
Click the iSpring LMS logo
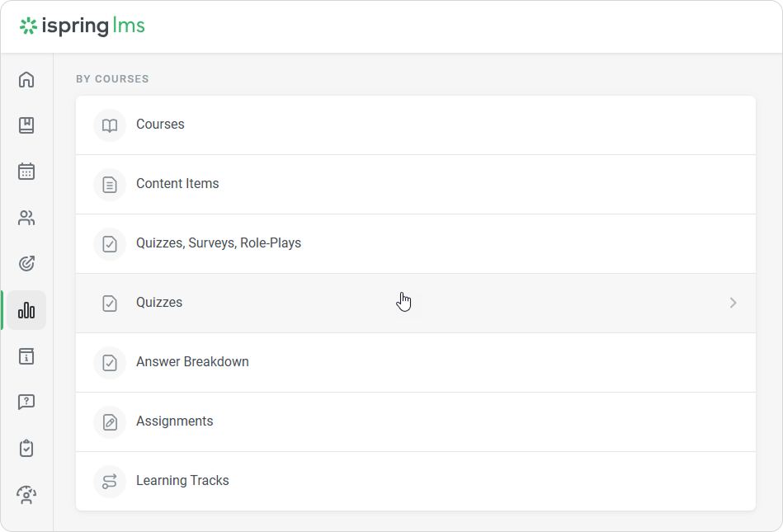[83, 26]
